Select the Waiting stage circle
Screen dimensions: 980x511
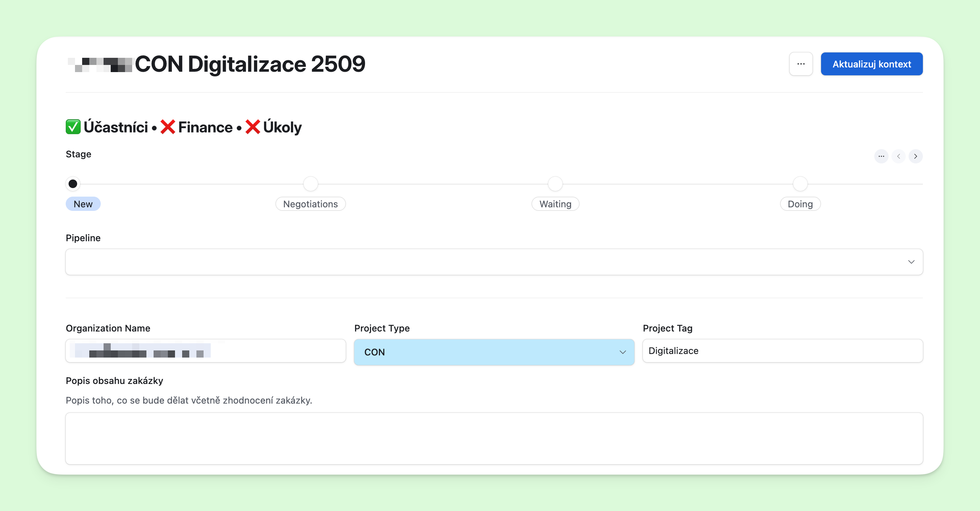click(555, 184)
